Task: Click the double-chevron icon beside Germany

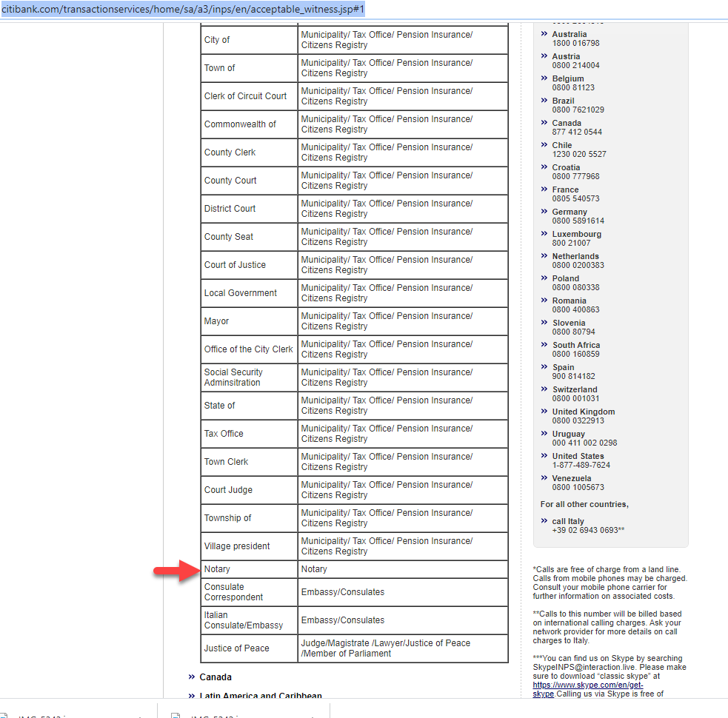Action: 544,212
